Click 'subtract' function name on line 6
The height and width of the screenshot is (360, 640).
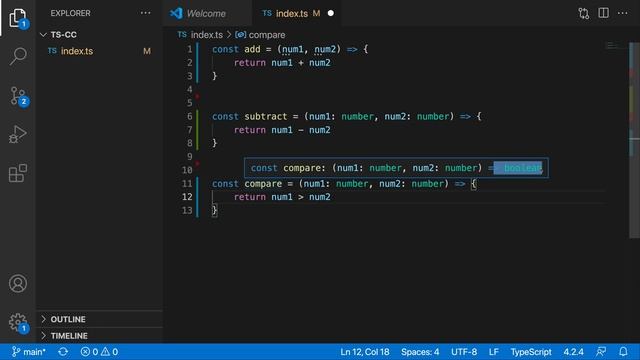click(x=266, y=116)
